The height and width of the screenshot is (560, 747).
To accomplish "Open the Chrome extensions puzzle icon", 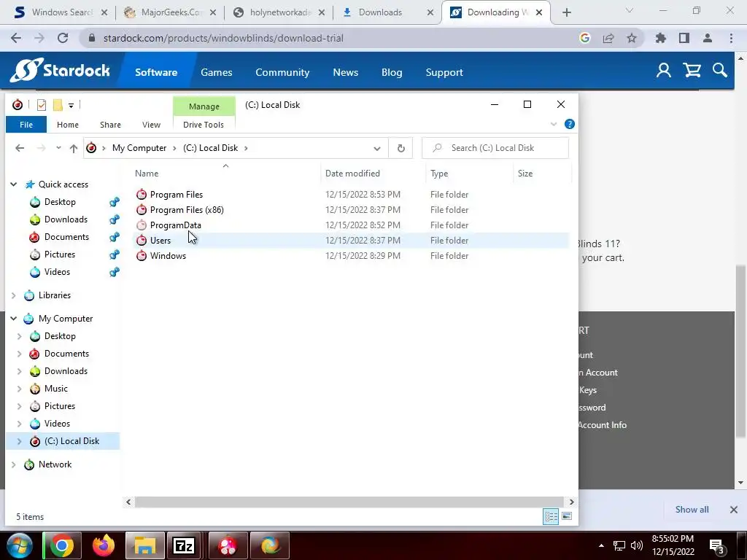I will (x=661, y=38).
